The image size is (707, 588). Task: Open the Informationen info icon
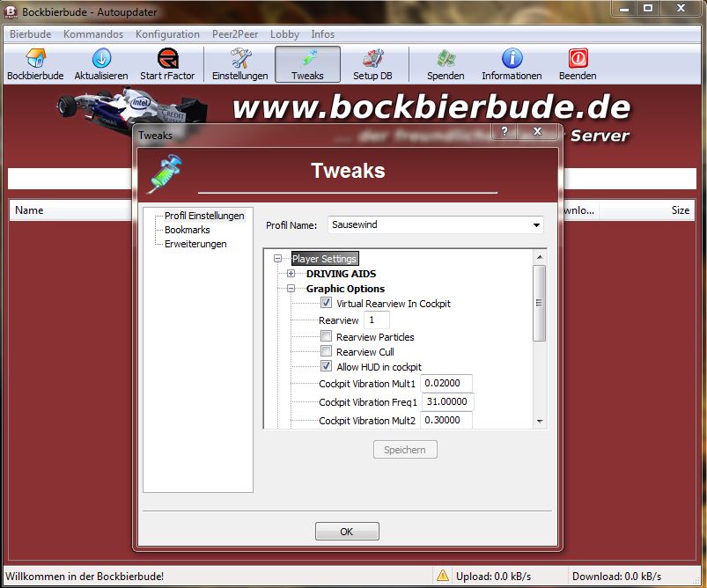click(x=512, y=59)
